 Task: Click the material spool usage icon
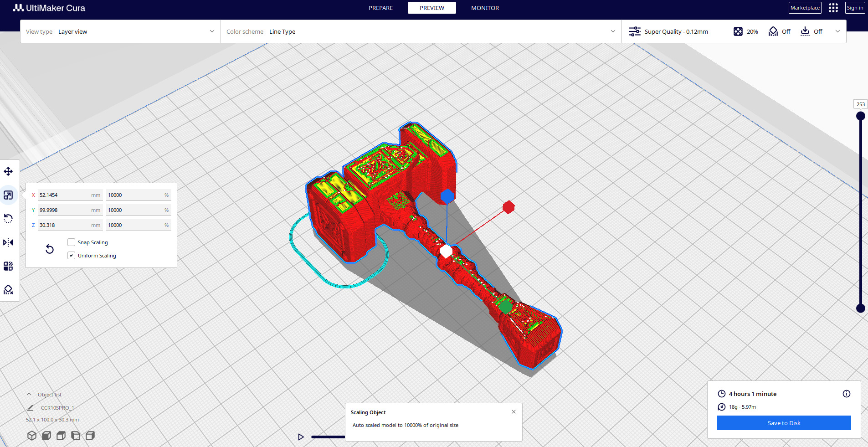pyautogui.click(x=722, y=407)
